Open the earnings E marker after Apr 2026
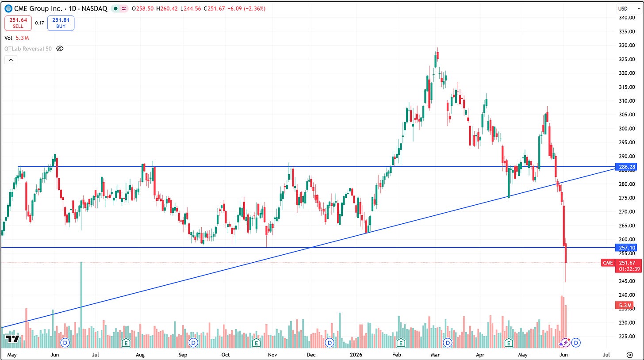Screen dimensions: 644x360 509,343
